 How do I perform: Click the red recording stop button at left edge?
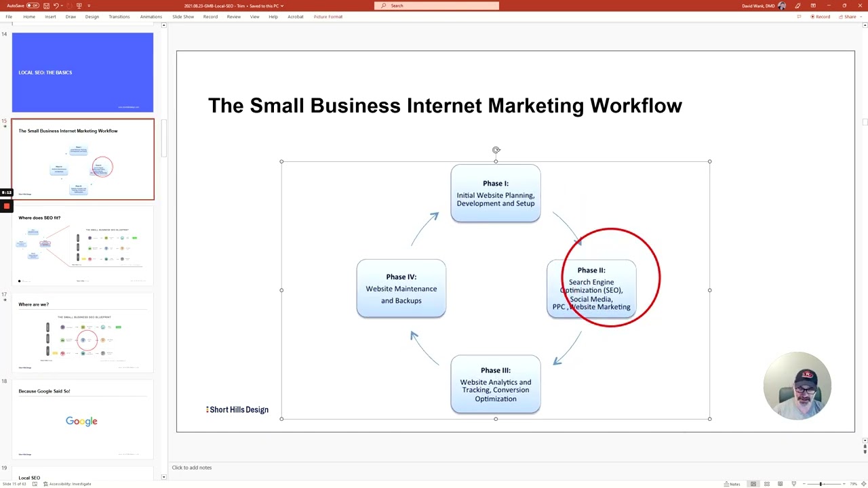6,206
